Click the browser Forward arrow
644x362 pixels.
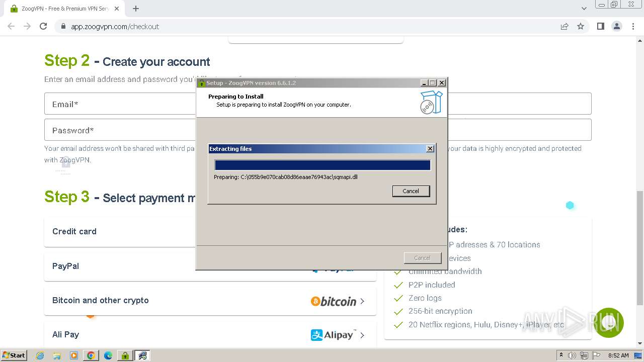tap(27, 26)
